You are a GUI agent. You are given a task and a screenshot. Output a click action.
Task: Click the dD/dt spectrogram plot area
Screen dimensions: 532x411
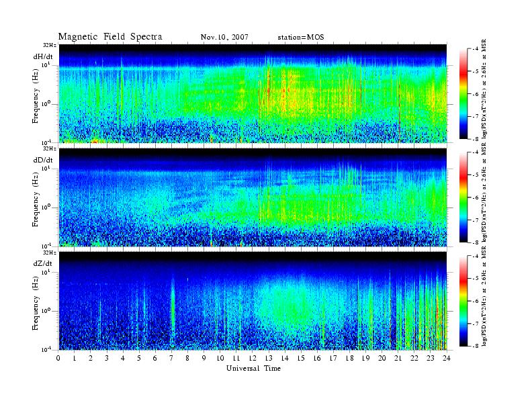click(253, 197)
